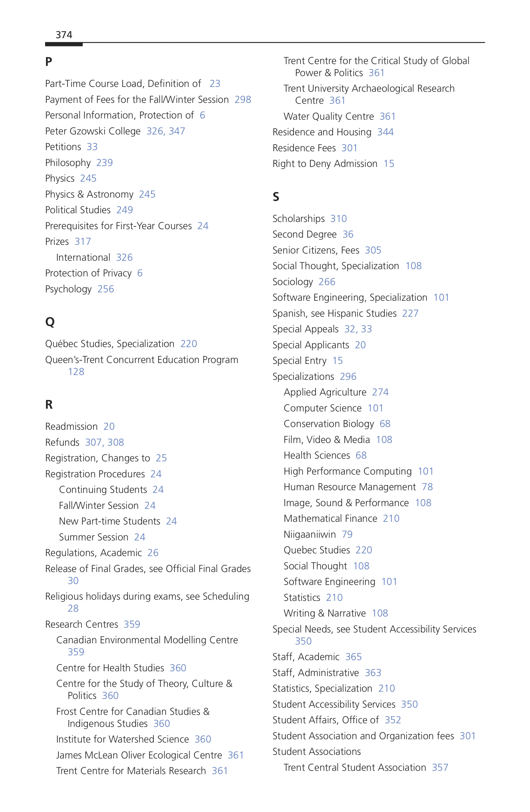Open Research Centres page 359 link
This screenshot has height=812, width=530.
[132, 624]
